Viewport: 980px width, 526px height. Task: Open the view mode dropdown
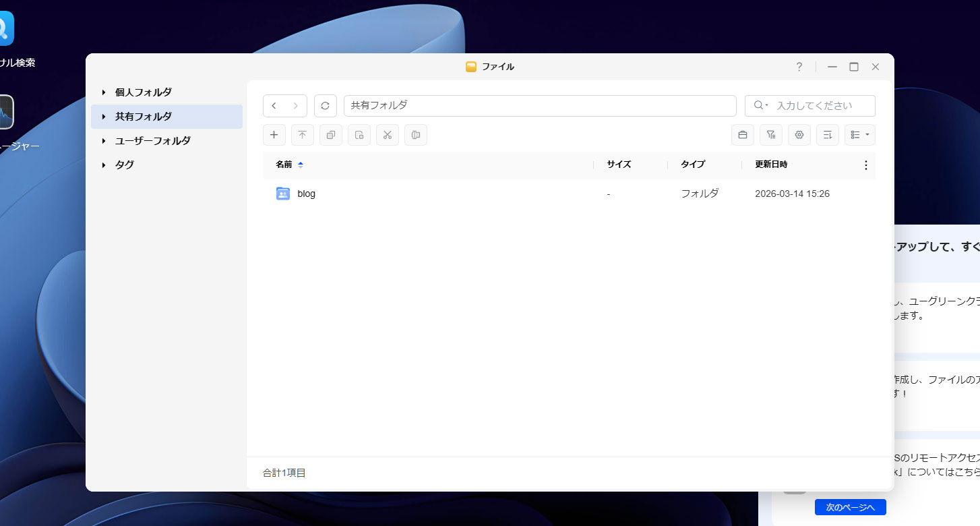[859, 135]
